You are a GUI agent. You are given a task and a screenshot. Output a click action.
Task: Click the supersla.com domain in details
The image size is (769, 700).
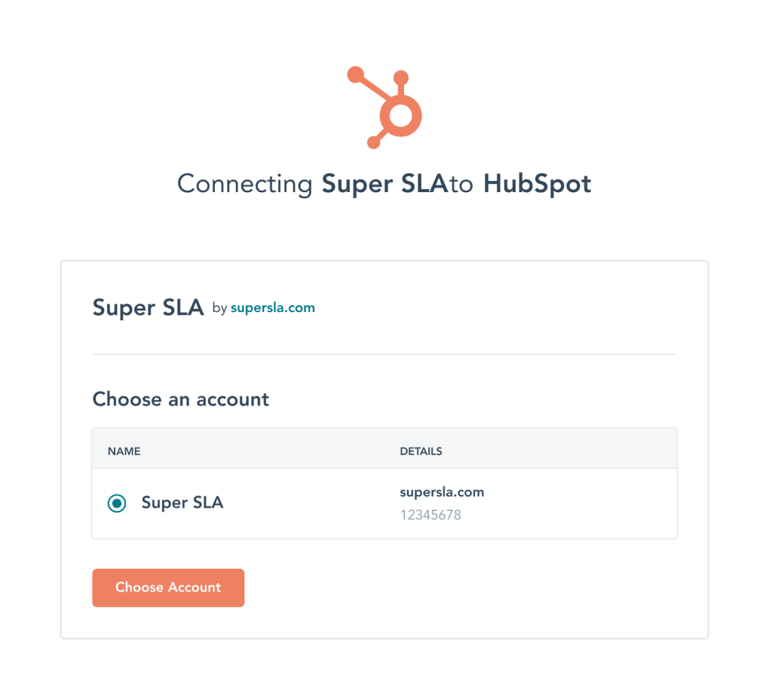click(442, 492)
